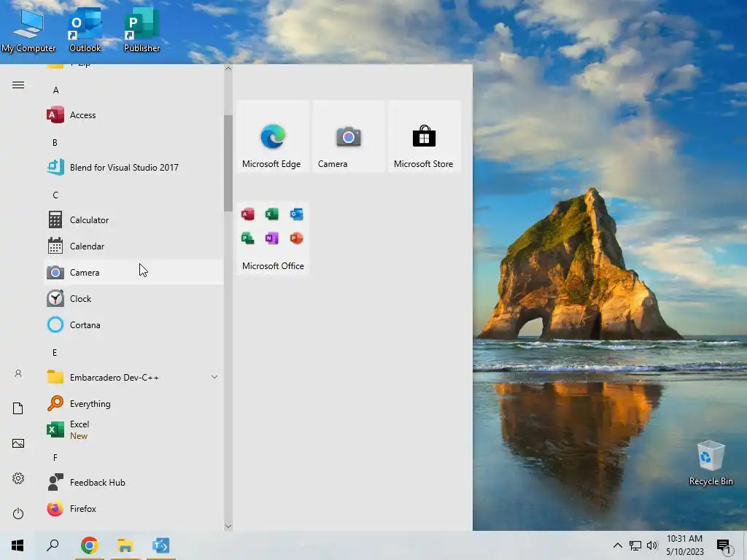747x560 pixels.
Task: Jump to letter C section header
Action: point(55,195)
